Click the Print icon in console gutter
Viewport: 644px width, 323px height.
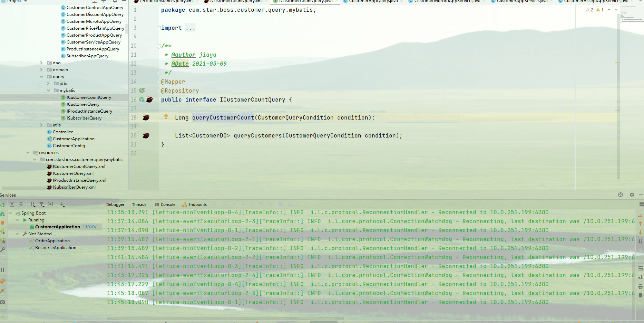(641, 286)
